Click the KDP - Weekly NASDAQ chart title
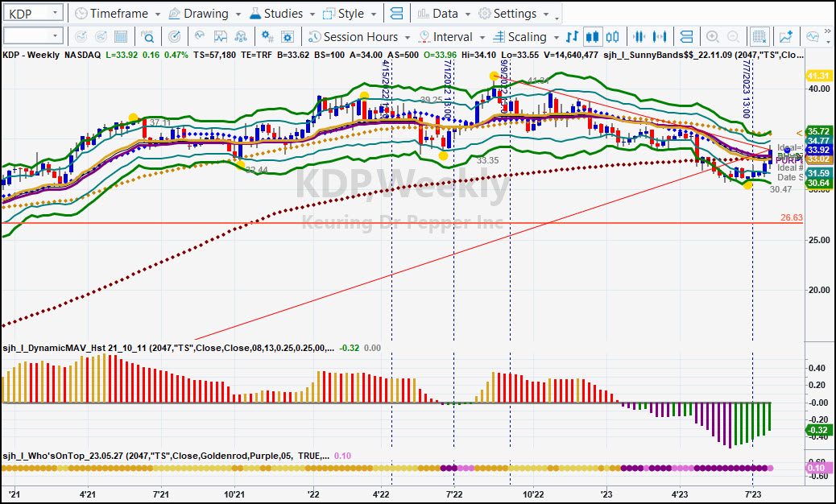The width and height of the screenshot is (836, 504). pos(52,54)
